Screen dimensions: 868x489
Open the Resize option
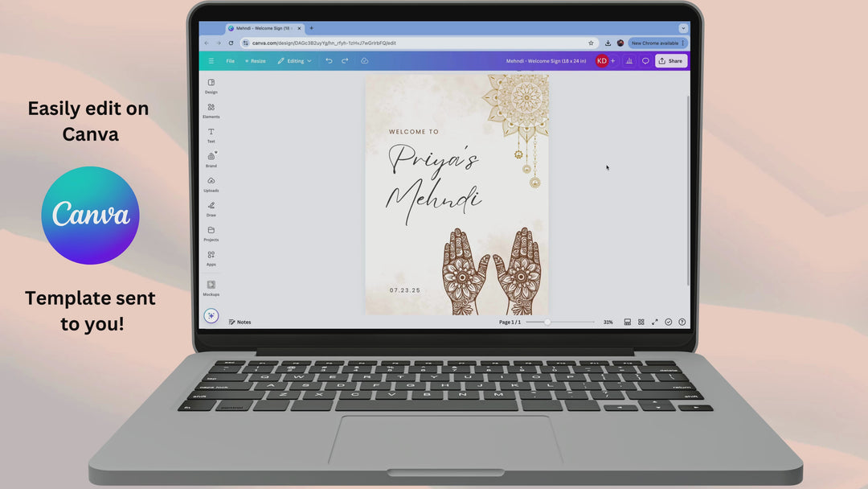click(256, 61)
